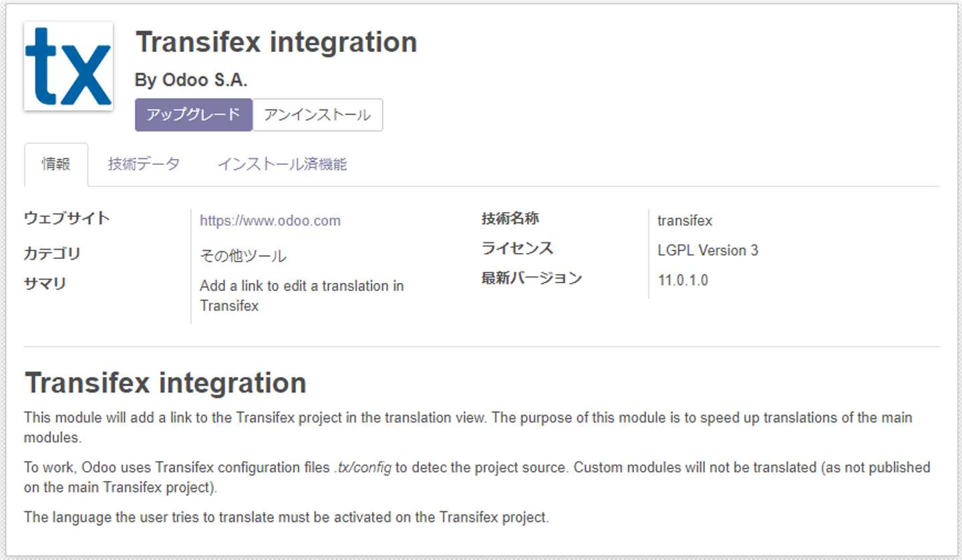Viewport: 962px width, 560px height.
Task: Open the https://www.odoo.com website link
Action: click(270, 221)
